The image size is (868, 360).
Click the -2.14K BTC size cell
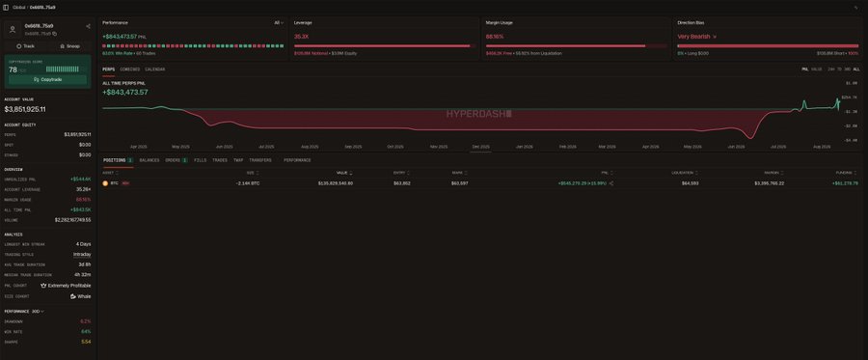tap(248, 182)
